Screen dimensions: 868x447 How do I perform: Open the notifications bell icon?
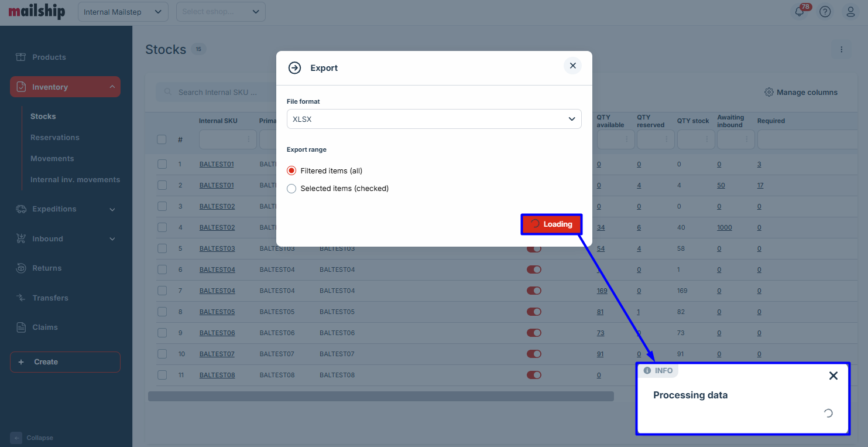[800, 12]
